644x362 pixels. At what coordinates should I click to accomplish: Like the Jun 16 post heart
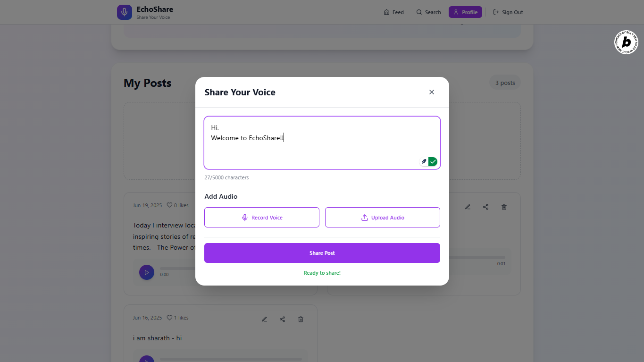point(170,318)
